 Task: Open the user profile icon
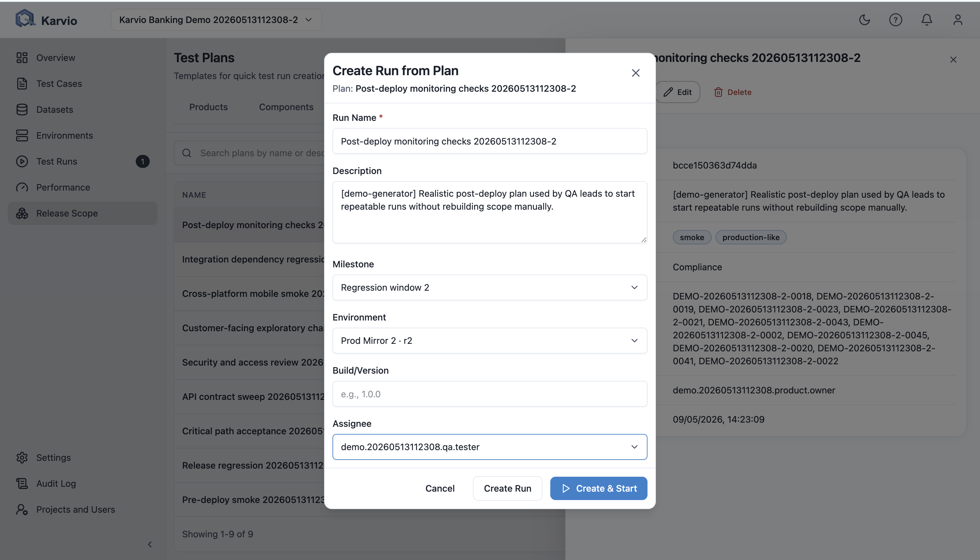click(x=958, y=20)
